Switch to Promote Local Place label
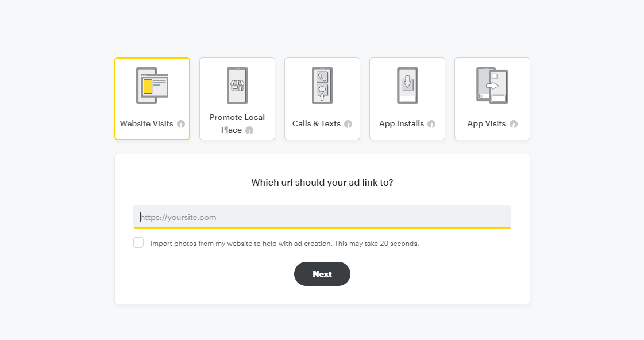 point(237,123)
